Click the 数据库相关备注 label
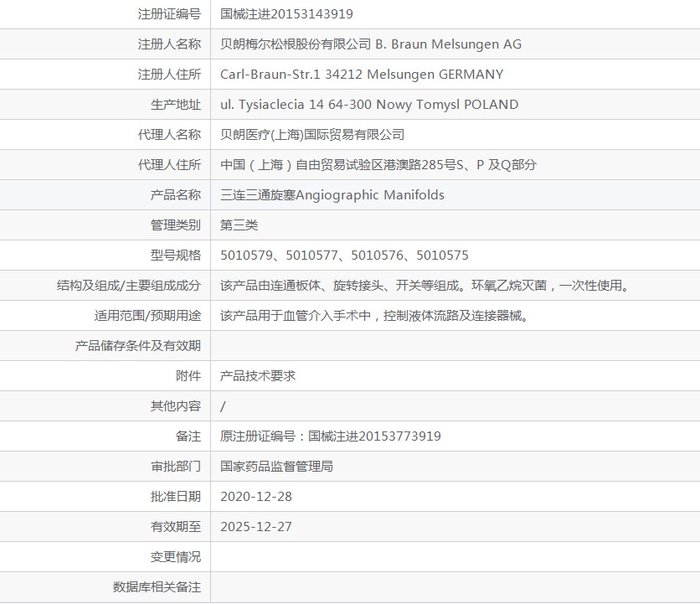Image resolution: width=700 pixels, height=604 pixels. pos(157,586)
